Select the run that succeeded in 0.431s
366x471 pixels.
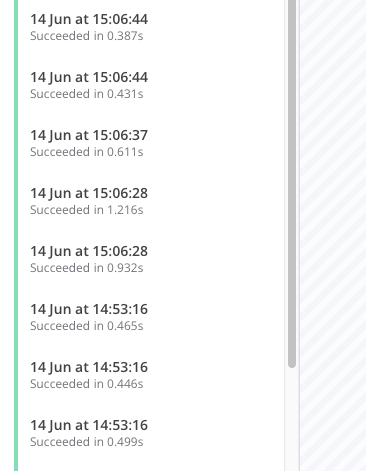click(x=151, y=85)
